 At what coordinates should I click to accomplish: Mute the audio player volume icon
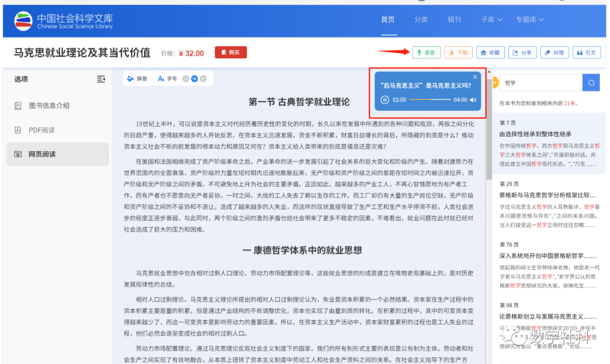pos(473,100)
